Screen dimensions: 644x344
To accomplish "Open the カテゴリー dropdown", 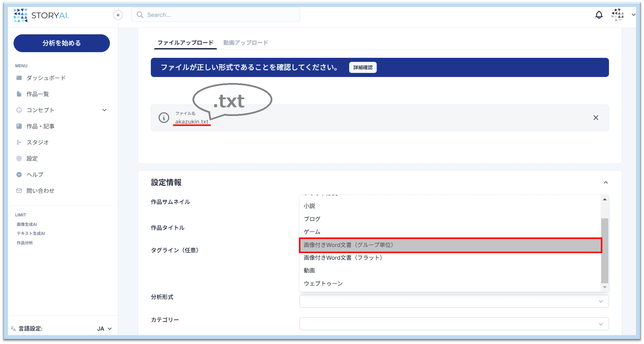I will click(454, 324).
